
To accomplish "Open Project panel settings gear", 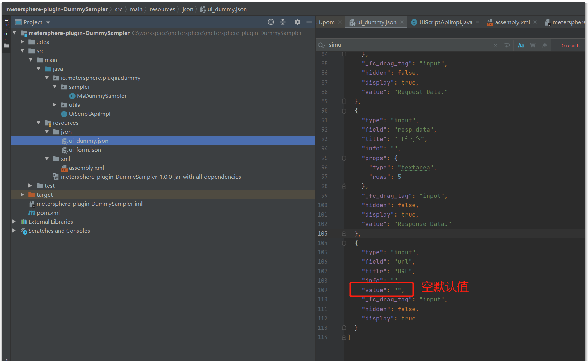I will point(297,22).
